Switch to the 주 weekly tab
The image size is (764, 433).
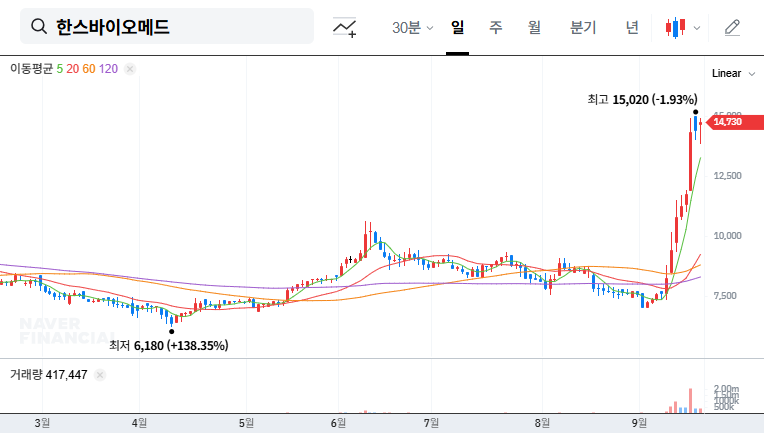(496, 27)
